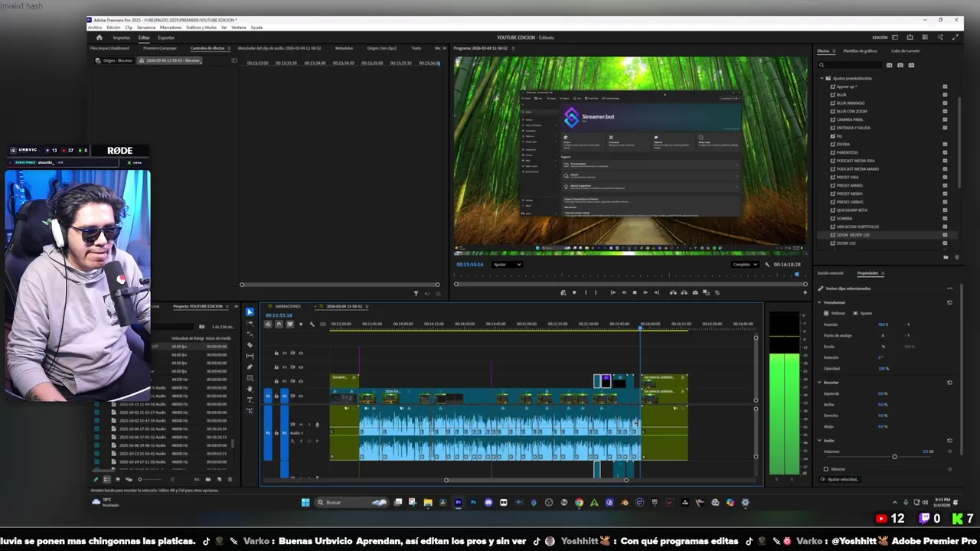Open the timeline wrench settings icon

coord(312,324)
